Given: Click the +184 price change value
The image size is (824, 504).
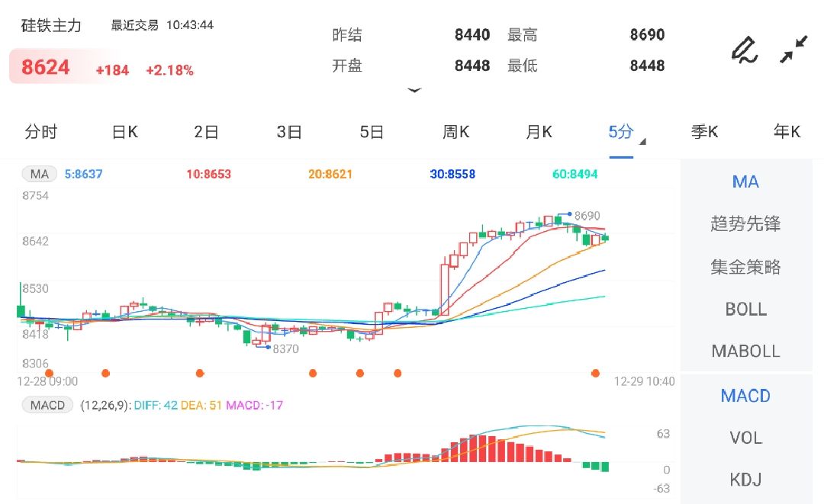Looking at the screenshot, I should [112, 70].
